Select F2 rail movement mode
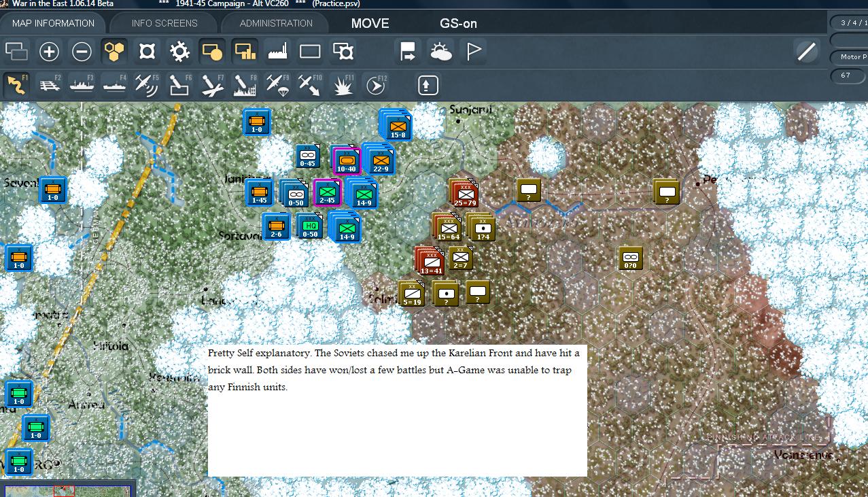The image size is (868, 497). point(49,85)
